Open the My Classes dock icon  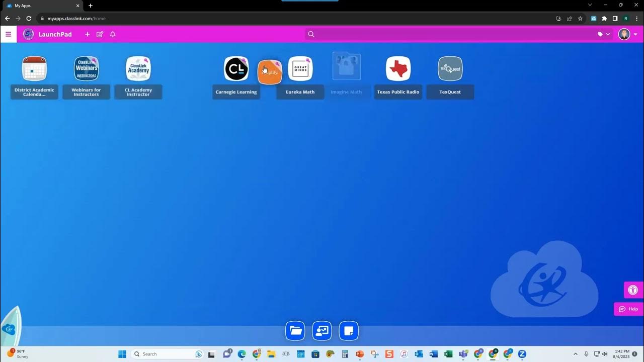click(x=322, y=331)
